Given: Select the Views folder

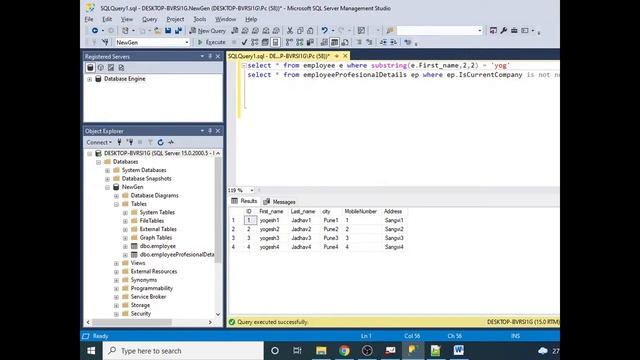Looking at the screenshot, I should (138, 263).
